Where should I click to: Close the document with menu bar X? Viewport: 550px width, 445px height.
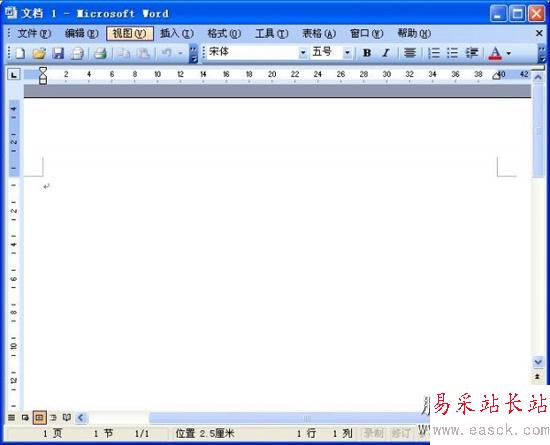click(x=539, y=33)
